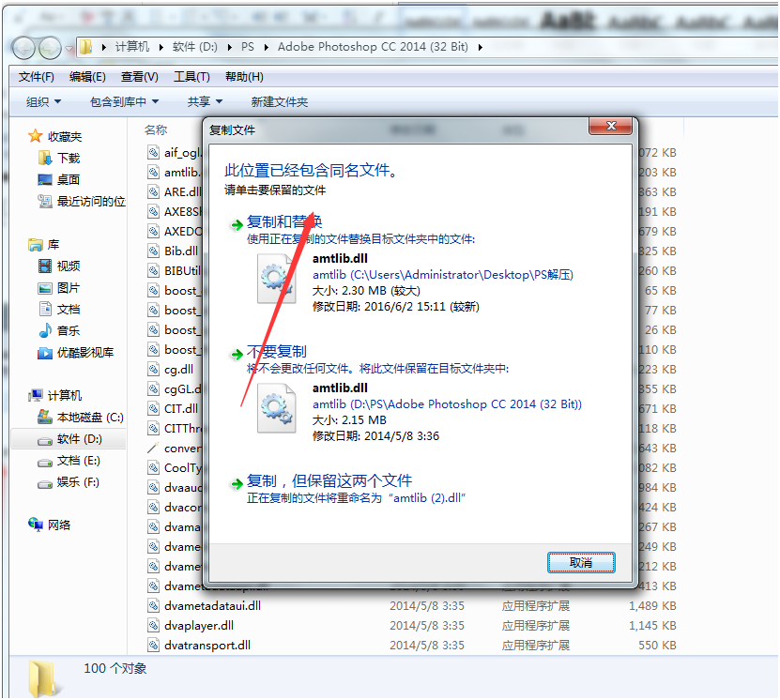780x700 pixels.
Task: Expand the breadcrumb arrow after 计算机
Action: [161, 47]
